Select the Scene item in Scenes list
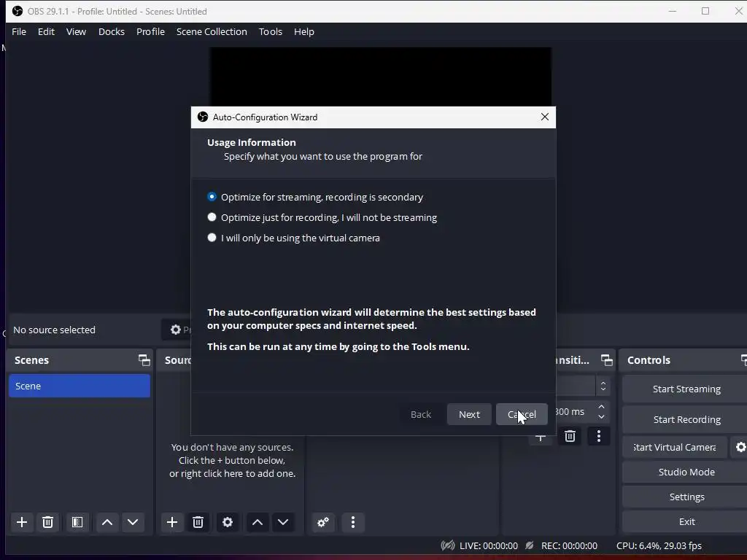The image size is (747, 560). coord(80,386)
